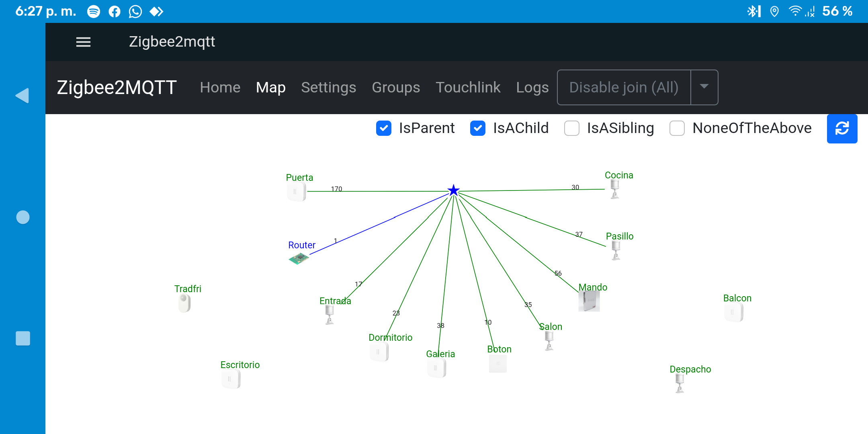This screenshot has height=434, width=868.
Task: Enable the NoneOfTheAbove checkbox
Action: coord(678,128)
